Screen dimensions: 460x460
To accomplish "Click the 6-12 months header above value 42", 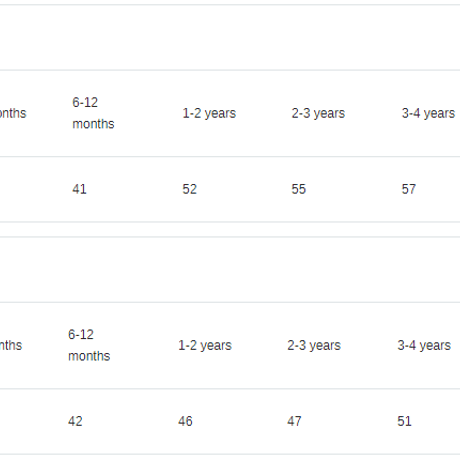I will click(x=89, y=345).
